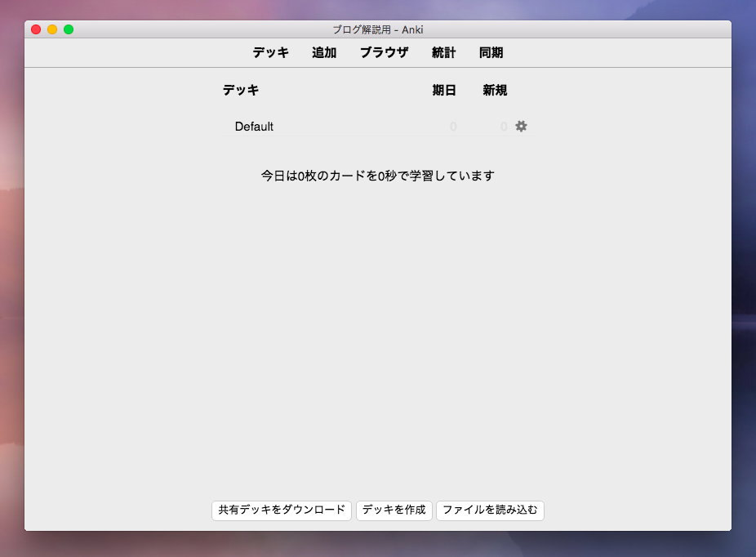Click the due count next to Default
The image size is (756, 557).
[x=451, y=127]
